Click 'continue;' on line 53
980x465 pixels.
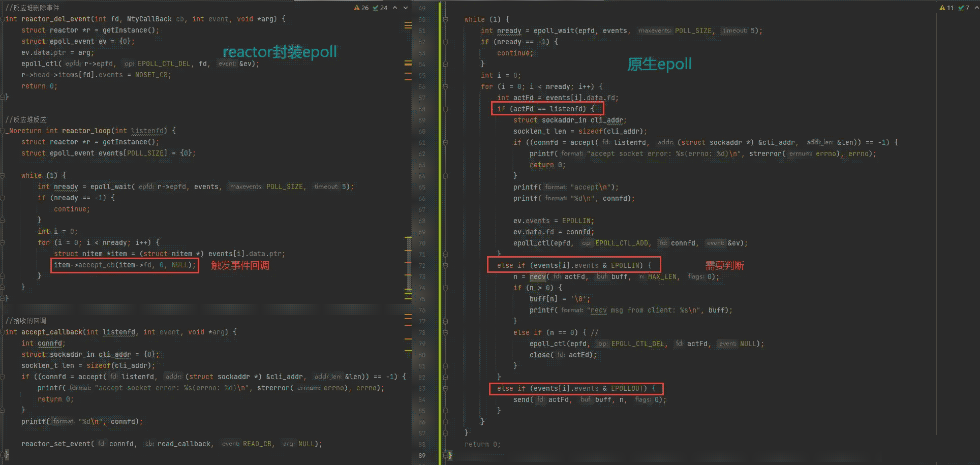515,53
